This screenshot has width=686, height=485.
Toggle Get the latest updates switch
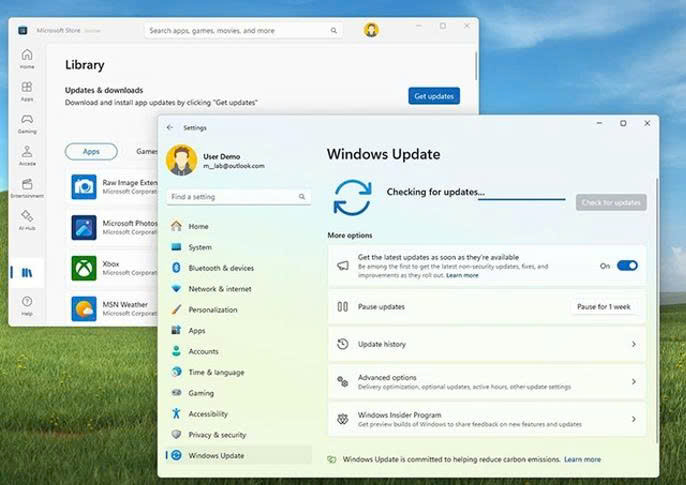[x=627, y=265]
